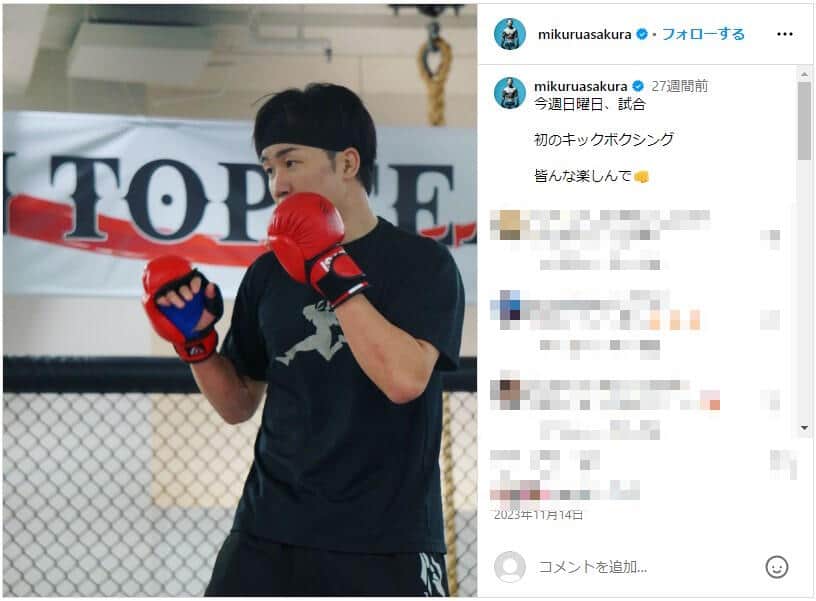Click the scrollbar up arrow in comments
This screenshot has width=816, height=601.
(804, 74)
